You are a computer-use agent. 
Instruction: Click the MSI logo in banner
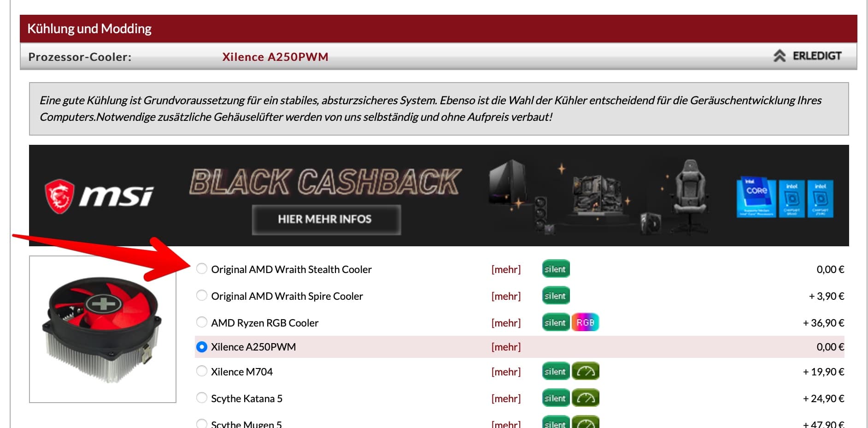99,196
